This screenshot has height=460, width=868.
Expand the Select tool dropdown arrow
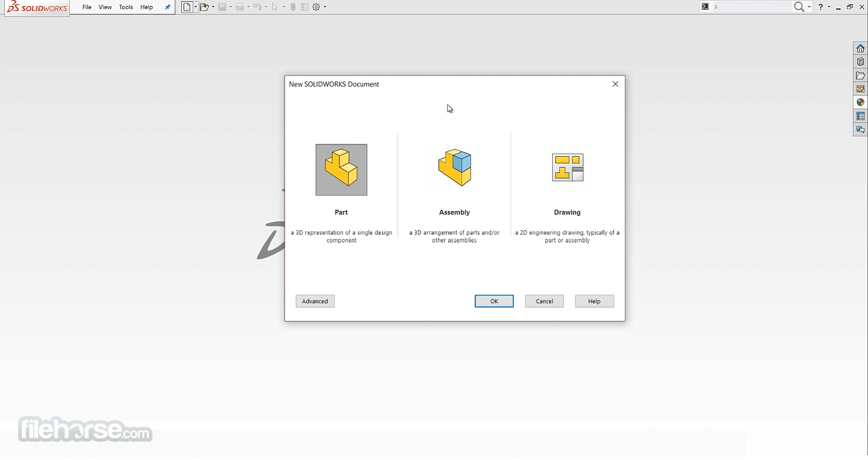coord(284,7)
